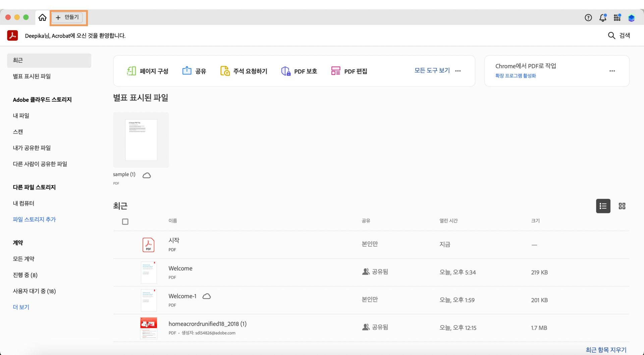The height and width of the screenshot is (355, 644).
Task: Click 오늘, 오후 1:59 opened time
Action: tap(457, 300)
